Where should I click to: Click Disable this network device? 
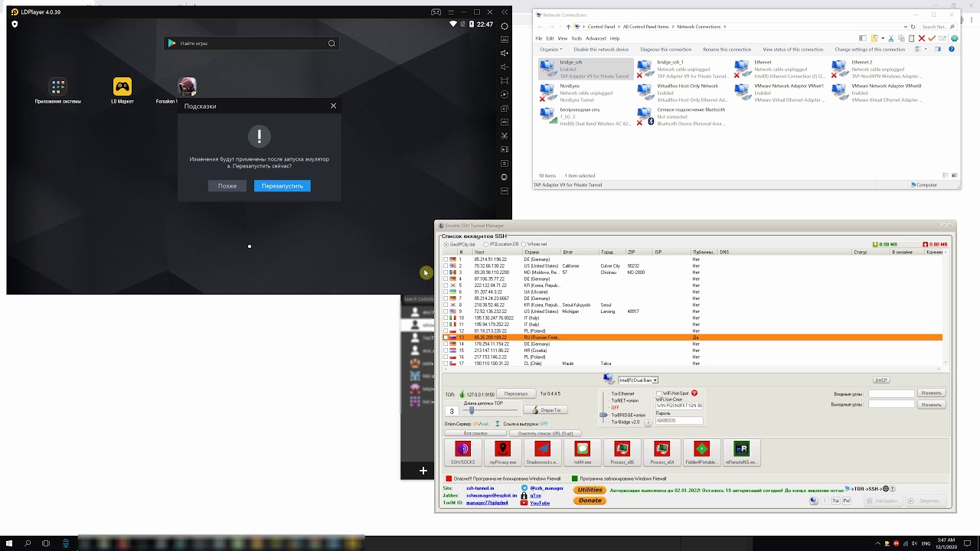(601, 49)
